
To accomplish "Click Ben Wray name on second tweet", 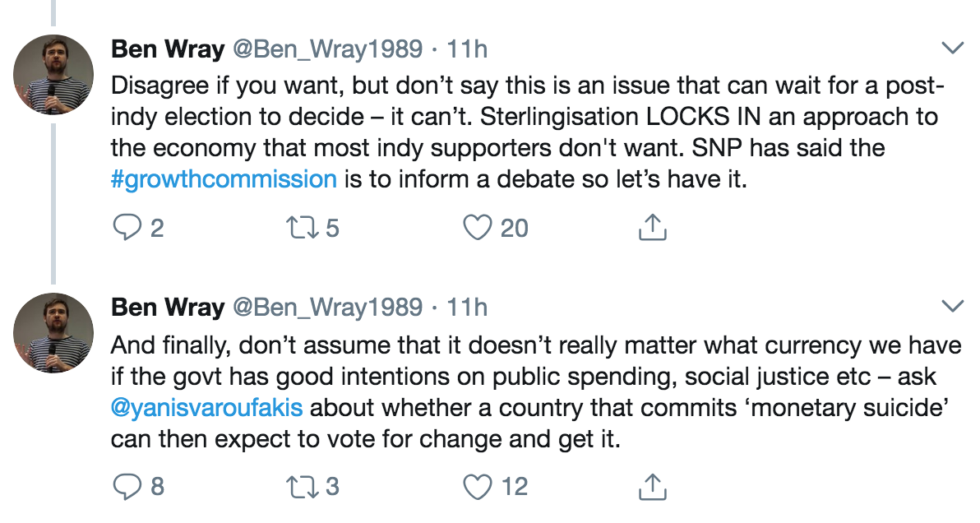I will pos(168,308).
